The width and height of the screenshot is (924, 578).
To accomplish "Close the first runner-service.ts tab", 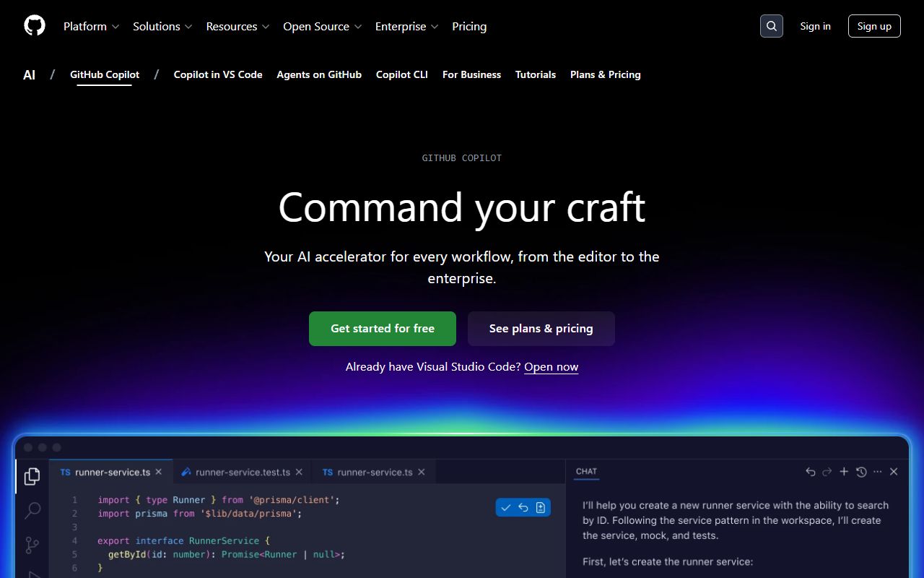I will click(x=159, y=471).
